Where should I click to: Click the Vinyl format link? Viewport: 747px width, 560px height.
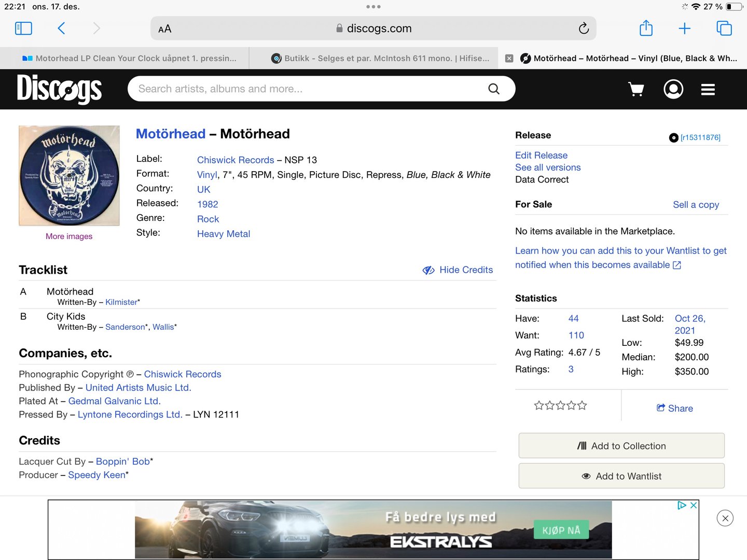tap(207, 175)
